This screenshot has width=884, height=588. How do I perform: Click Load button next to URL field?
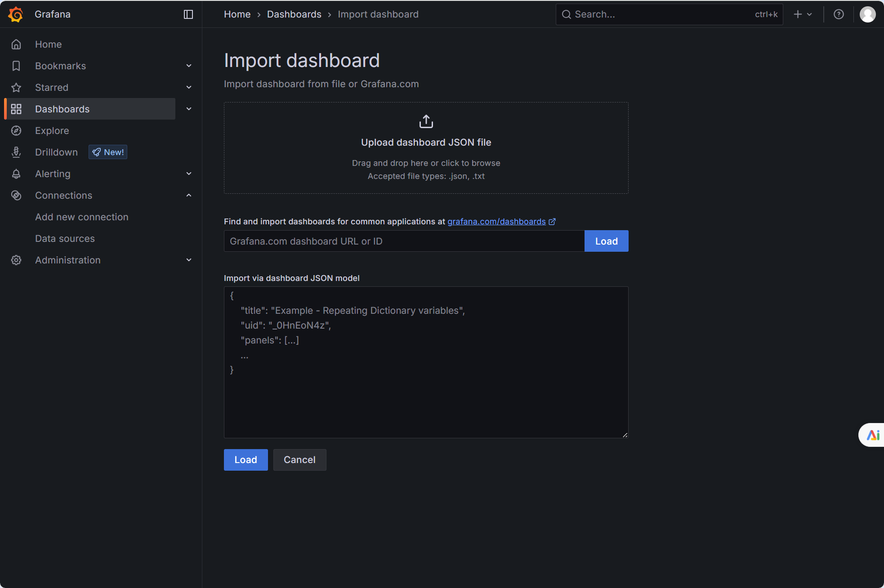[x=606, y=241]
